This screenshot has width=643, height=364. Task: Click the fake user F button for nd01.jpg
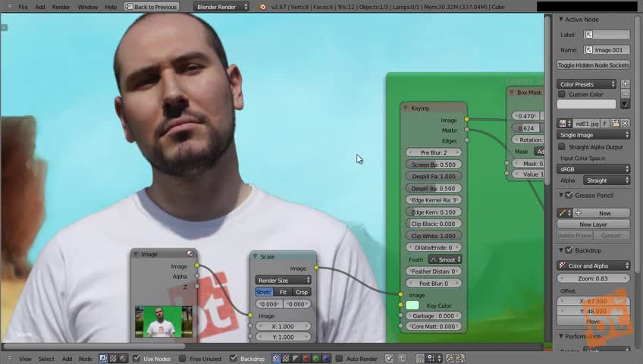pos(605,124)
